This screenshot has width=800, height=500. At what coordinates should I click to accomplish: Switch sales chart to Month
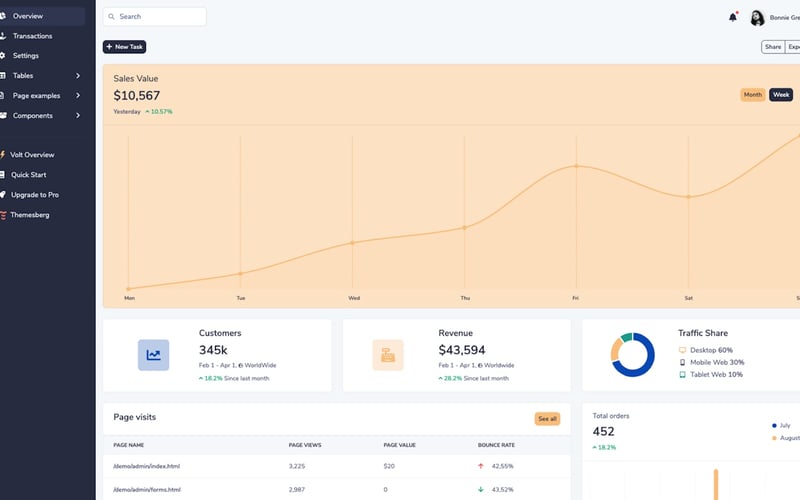coord(753,95)
